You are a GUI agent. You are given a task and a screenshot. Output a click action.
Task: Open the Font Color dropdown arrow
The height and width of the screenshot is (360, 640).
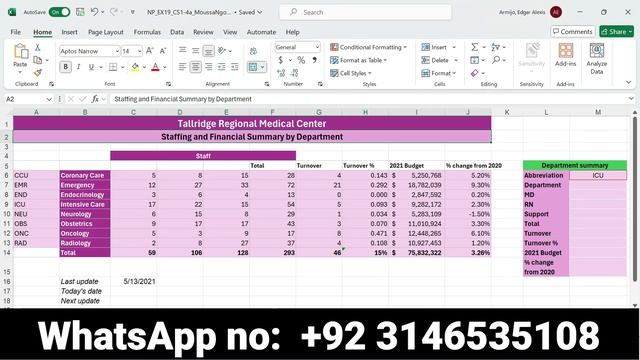click(165, 67)
